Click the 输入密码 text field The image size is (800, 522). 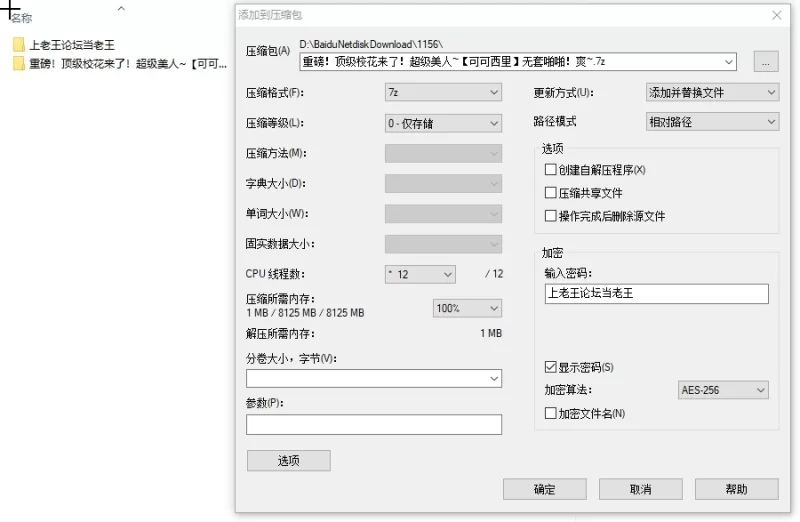[x=656, y=294]
